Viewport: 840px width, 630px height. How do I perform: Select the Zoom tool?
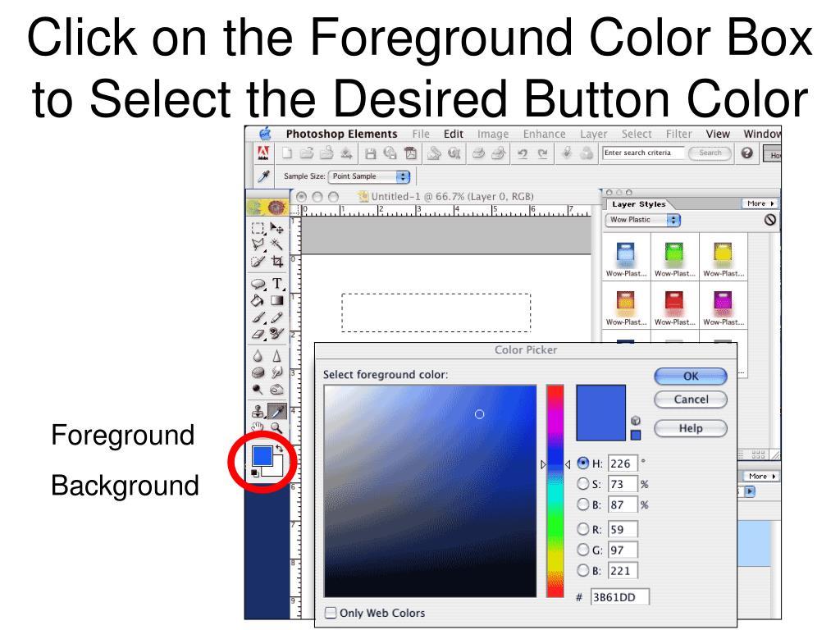277,427
